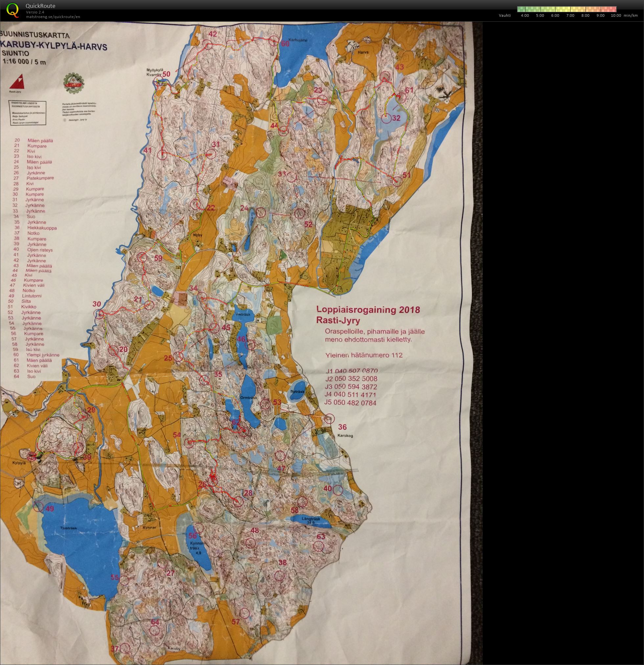Click the Vikträsk lake label

tap(243, 315)
